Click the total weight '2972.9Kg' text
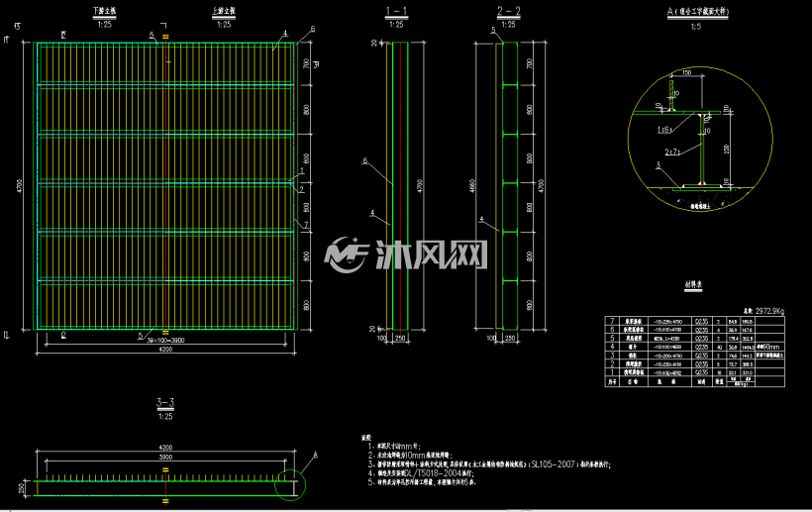Image resolution: width=812 pixels, height=512 pixels. pos(769,311)
